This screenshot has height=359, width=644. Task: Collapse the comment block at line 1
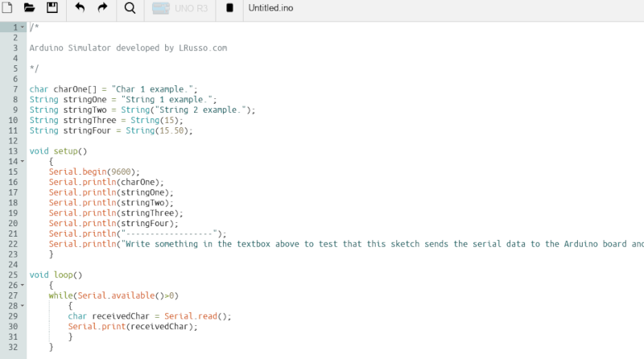(x=23, y=27)
